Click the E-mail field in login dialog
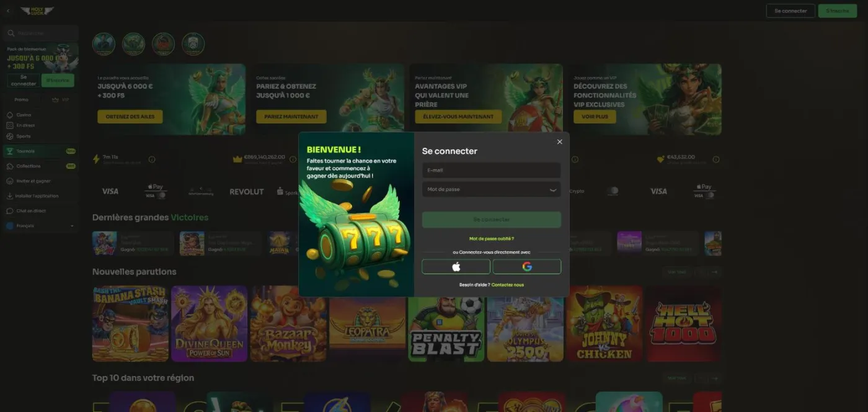The image size is (868, 412). [x=491, y=170]
